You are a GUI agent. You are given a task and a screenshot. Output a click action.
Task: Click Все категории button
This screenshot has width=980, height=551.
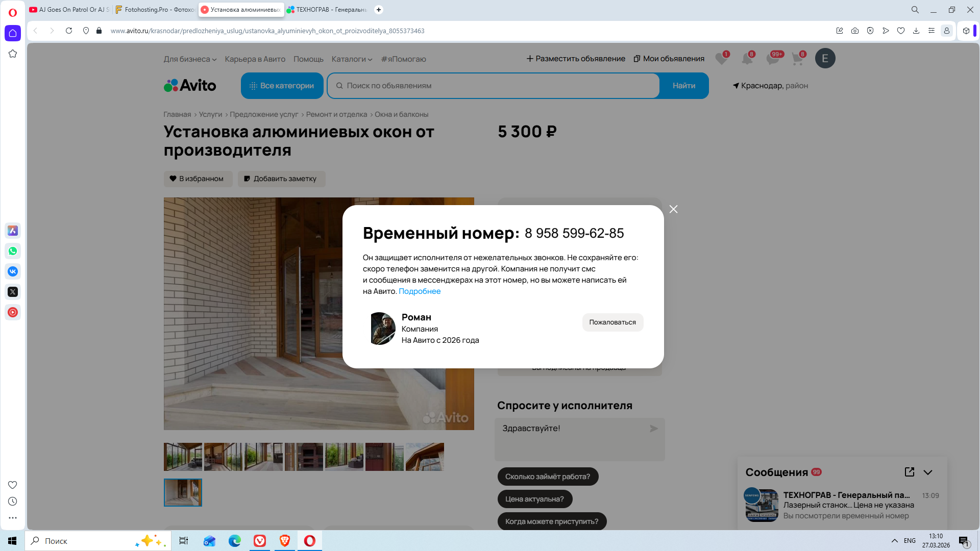point(282,86)
